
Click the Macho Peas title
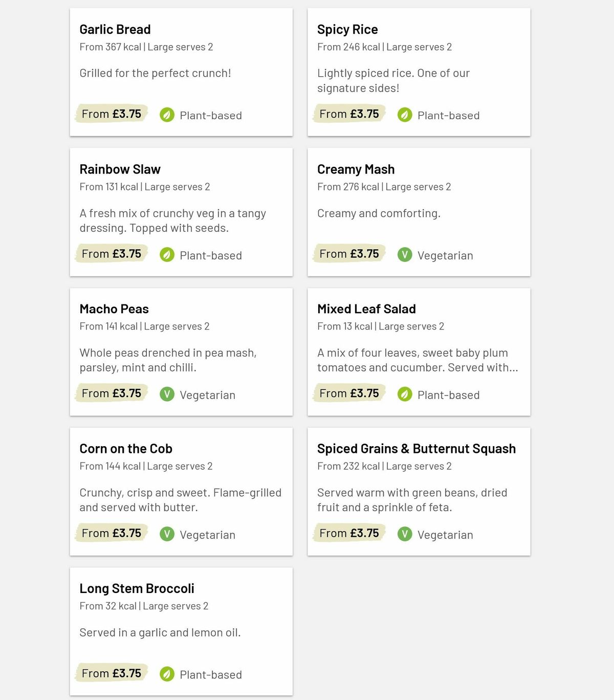(x=114, y=309)
